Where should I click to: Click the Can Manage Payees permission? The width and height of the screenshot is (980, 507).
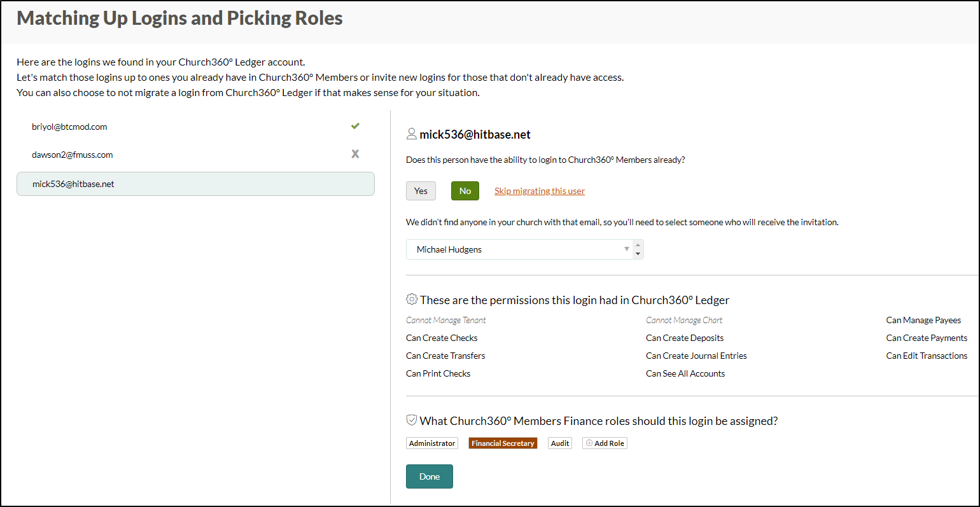(x=923, y=320)
